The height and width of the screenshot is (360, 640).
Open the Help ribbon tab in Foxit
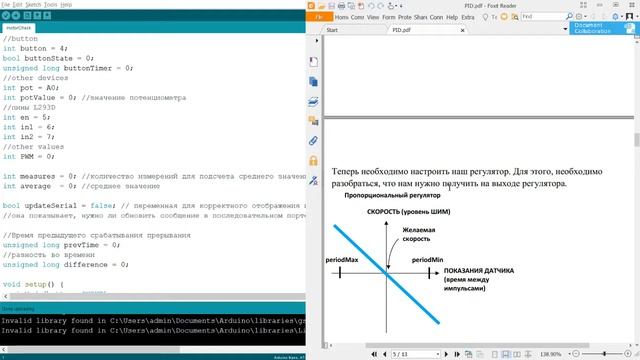pos(452,17)
